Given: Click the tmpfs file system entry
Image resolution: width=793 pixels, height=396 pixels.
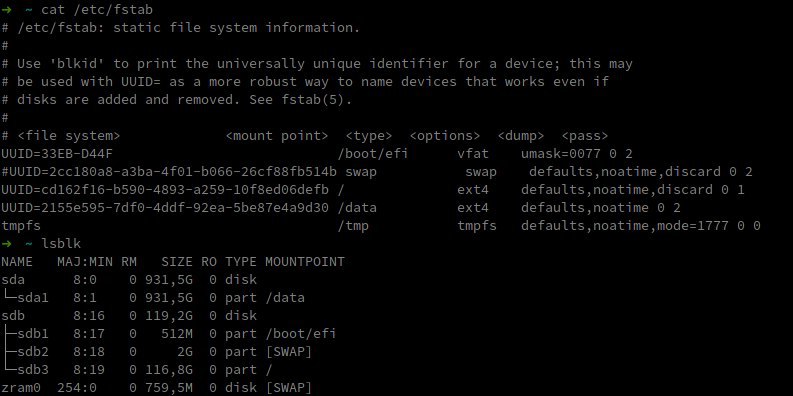Looking at the screenshot, I should click(21, 226).
